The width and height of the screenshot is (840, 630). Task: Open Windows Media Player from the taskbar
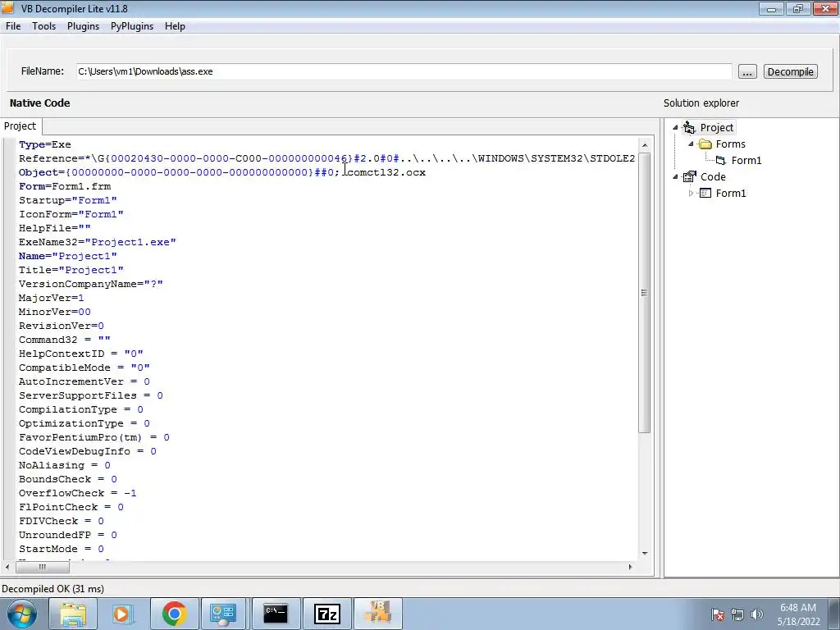click(121, 614)
